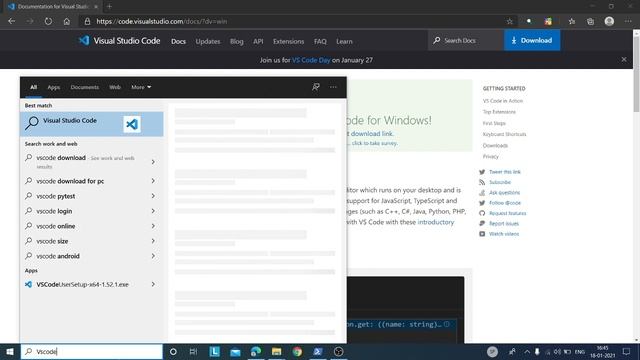The image size is (640, 360).
Task: Select the All search filter tab
Action: coord(33,87)
